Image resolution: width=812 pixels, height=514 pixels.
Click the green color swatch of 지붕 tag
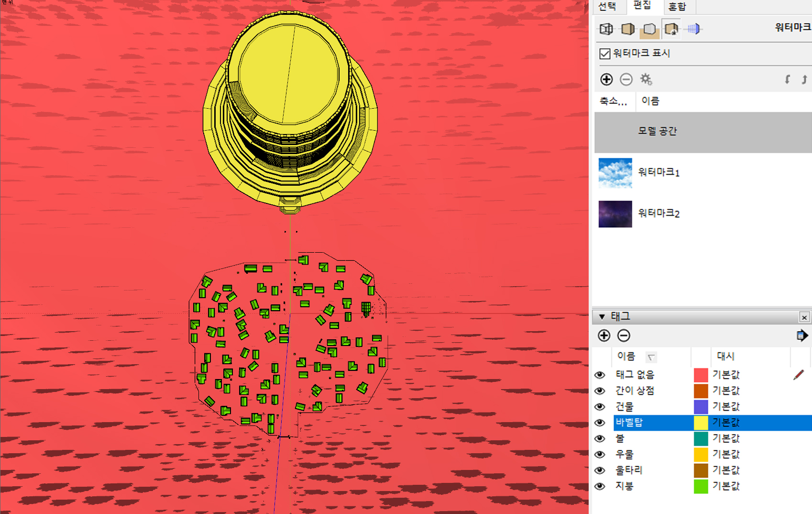[x=701, y=486]
